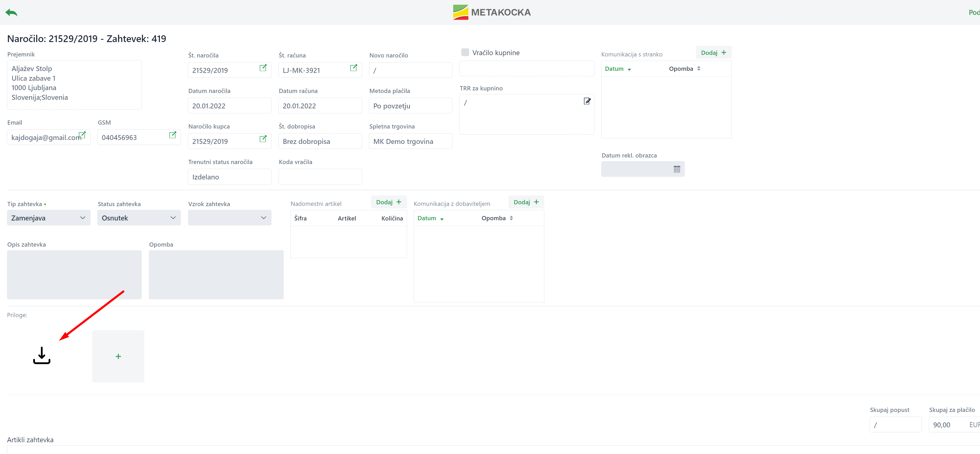Add Nadomestni artikel with Dodaj button
The width and height of the screenshot is (980, 454).
[388, 202]
